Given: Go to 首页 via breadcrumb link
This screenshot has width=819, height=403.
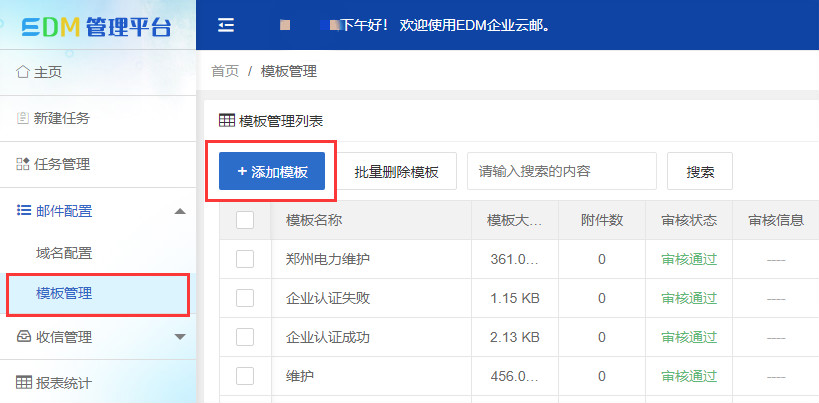Looking at the screenshot, I should (225, 71).
